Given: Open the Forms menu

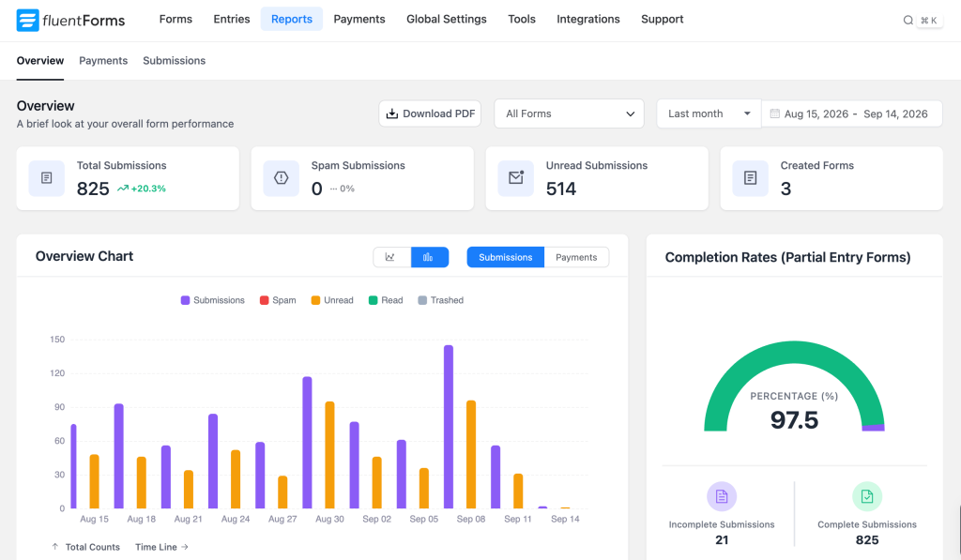Looking at the screenshot, I should point(175,19).
